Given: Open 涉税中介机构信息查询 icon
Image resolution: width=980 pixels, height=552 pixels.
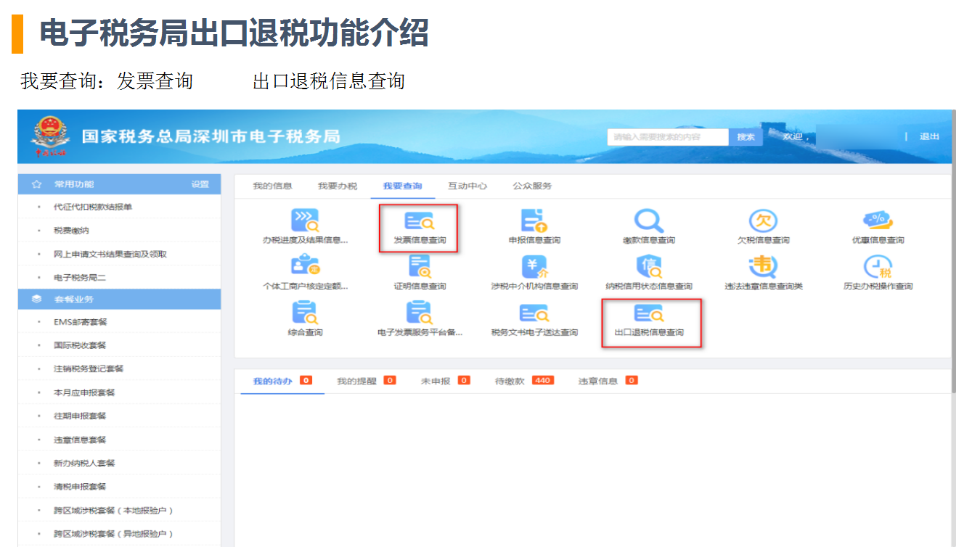Looking at the screenshot, I should coord(534,266).
